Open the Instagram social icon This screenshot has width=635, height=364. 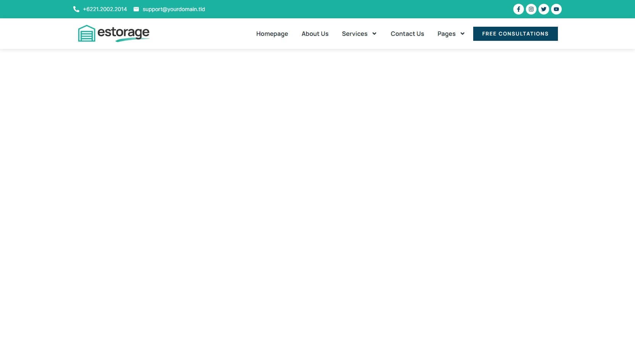531,9
